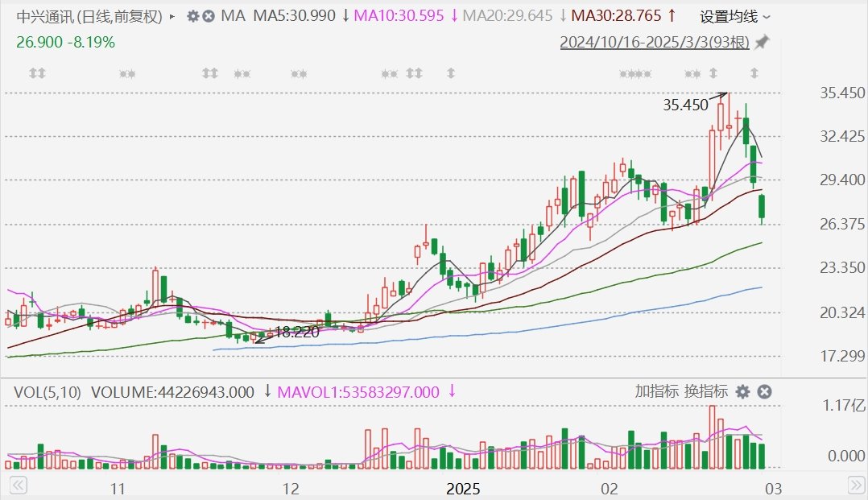Screen dimensions: 868x500
Task: Select the 03 month marker on timeline
Action: click(x=773, y=489)
